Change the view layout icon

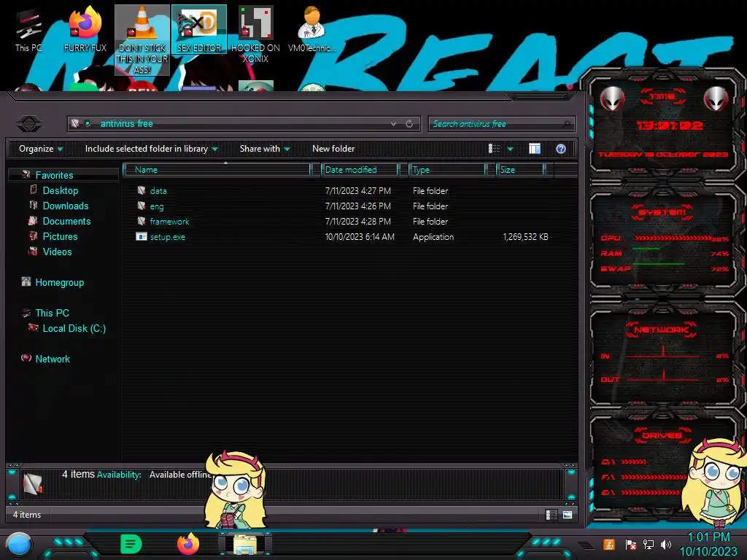(x=495, y=149)
